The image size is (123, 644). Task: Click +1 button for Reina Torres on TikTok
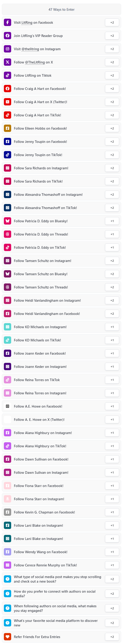112,380
